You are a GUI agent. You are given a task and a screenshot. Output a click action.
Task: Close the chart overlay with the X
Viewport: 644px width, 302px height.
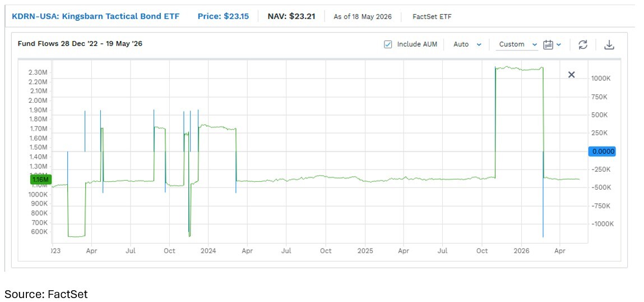coord(571,75)
